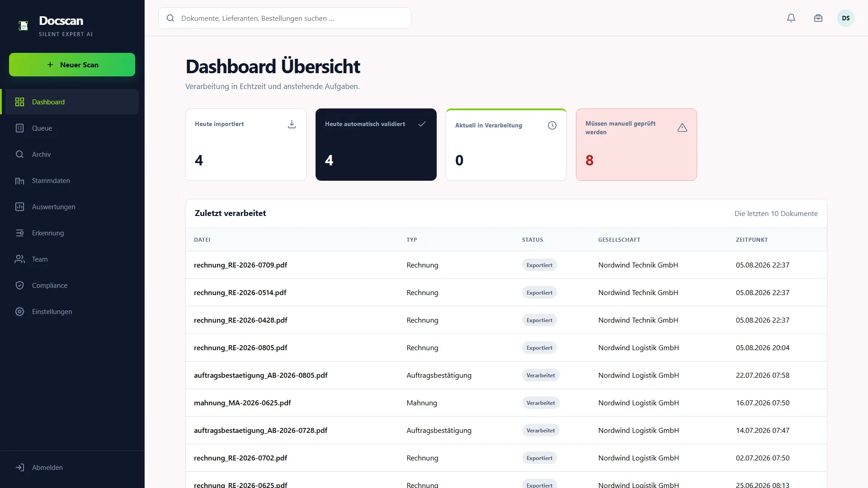Focus the document search field
This screenshot has width=868, height=488.
(x=285, y=18)
